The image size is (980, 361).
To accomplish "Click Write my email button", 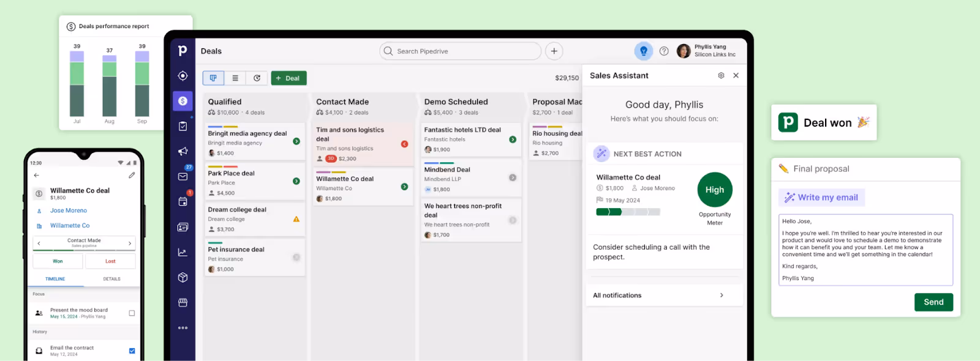I will [x=821, y=197].
